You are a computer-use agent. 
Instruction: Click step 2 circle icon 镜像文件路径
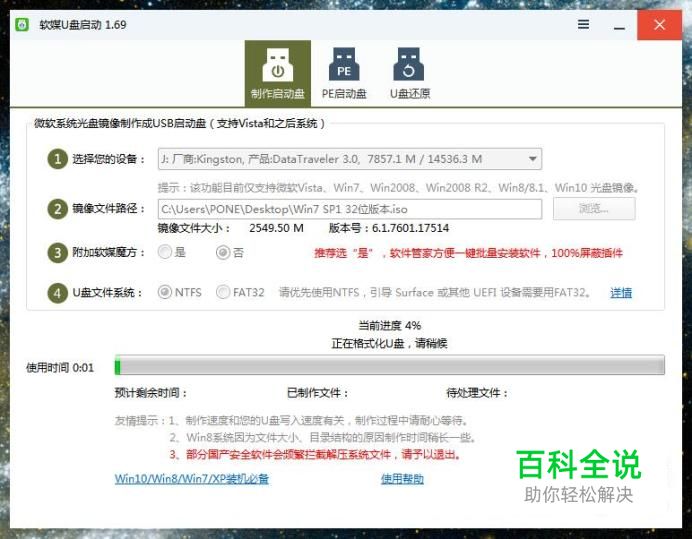coord(57,208)
